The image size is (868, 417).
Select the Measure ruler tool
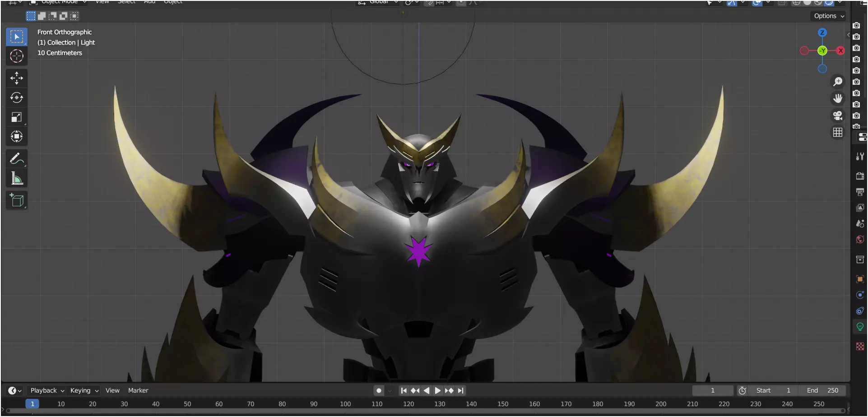pyautogui.click(x=17, y=178)
